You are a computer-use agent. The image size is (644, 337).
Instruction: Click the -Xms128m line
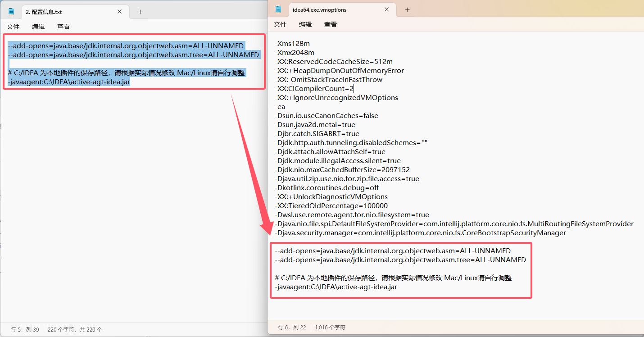tap(292, 44)
